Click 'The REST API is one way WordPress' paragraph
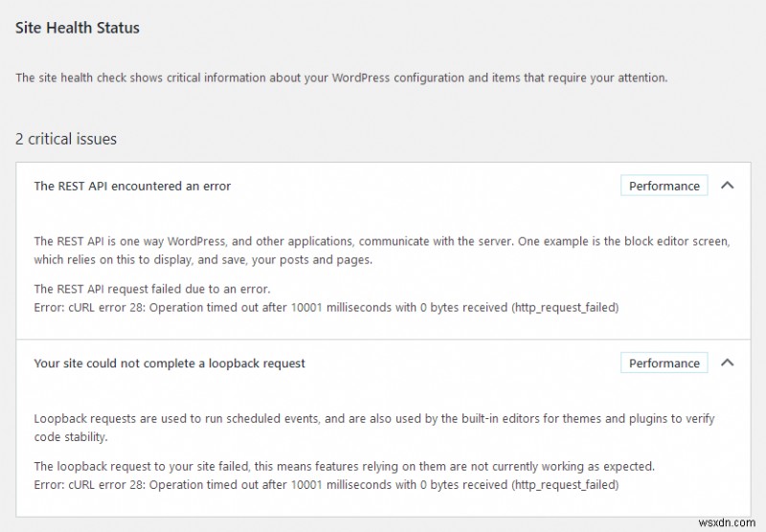Viewport: 766px width, 532px height. [x=382, y=251]
